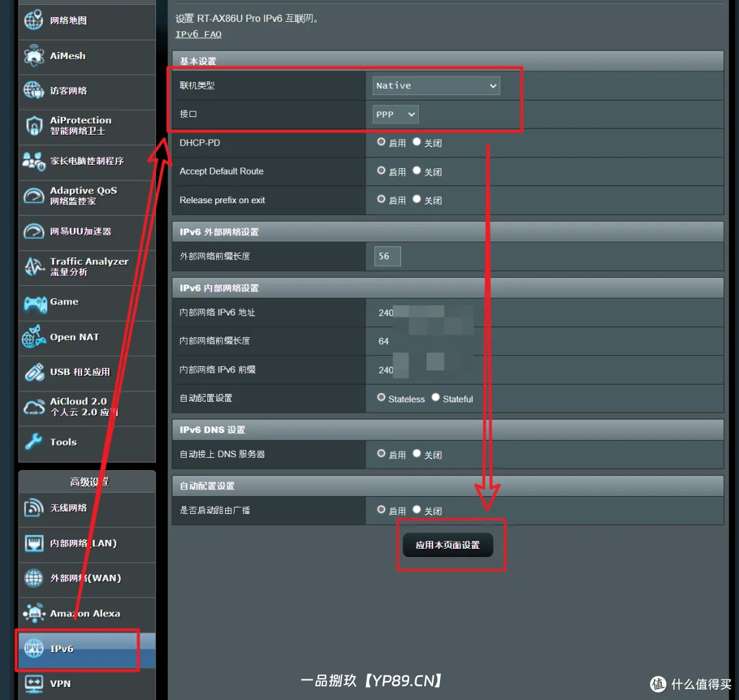This screenshot has height=700, width=739.
Task: Open the IPv6 FAQ link
Action: click(198, 34)
